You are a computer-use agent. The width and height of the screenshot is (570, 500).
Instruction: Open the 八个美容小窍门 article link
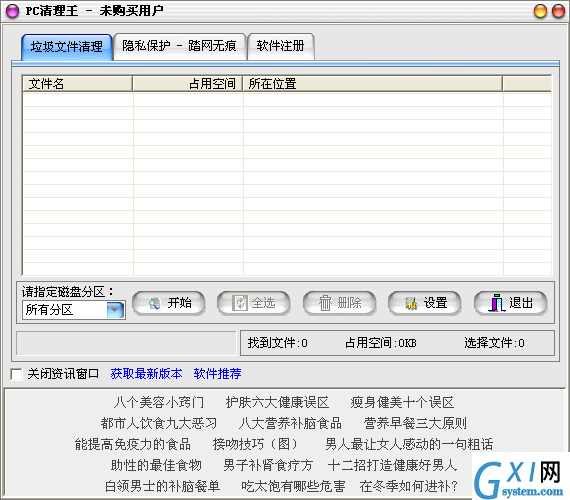click(x=159, y=403)
